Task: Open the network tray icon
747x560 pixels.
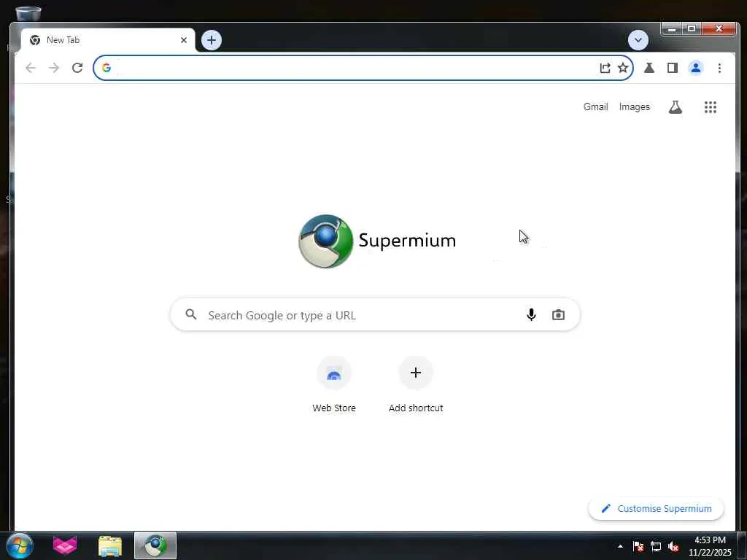Action: click(x=656, y=546)
